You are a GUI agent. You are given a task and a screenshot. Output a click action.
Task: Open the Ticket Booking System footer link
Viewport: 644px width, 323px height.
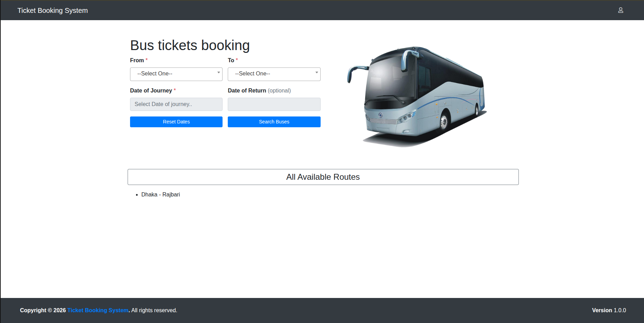(x=97, y=310)
